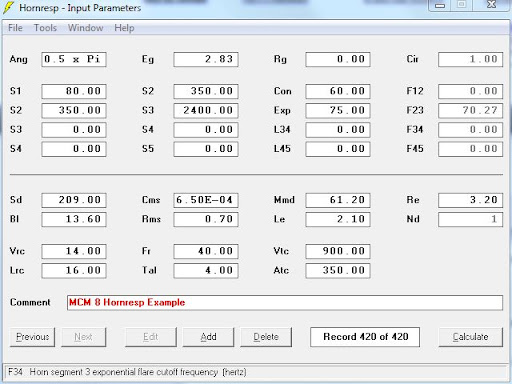Click the Bl field showing 13.60

tap(74, 219)
